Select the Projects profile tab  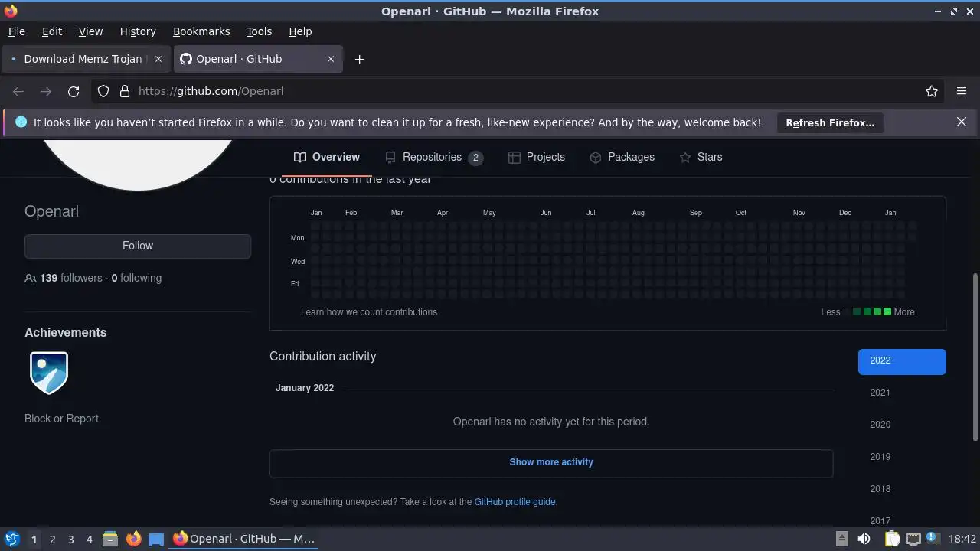[536, 157]
